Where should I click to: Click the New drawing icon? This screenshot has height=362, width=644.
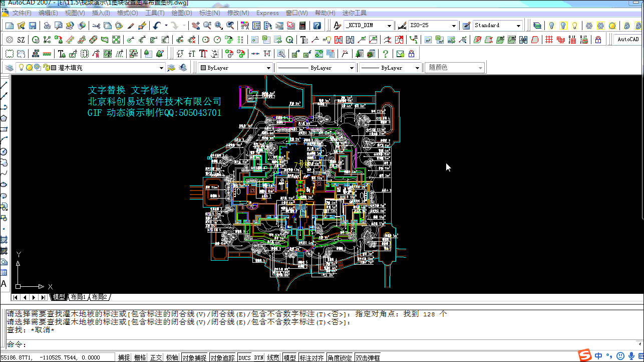point(10,26)
